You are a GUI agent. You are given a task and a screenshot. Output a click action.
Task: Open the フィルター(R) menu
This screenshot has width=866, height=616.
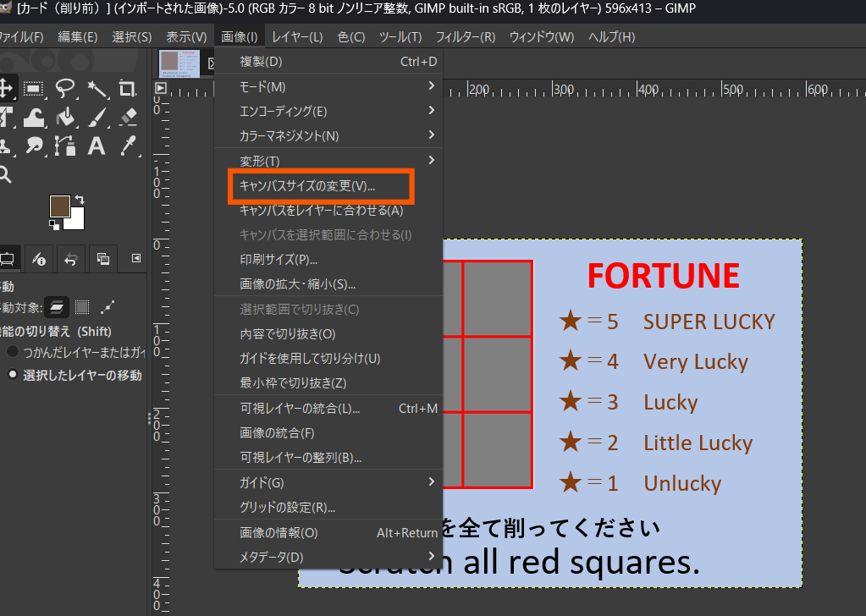click(465, 37)
